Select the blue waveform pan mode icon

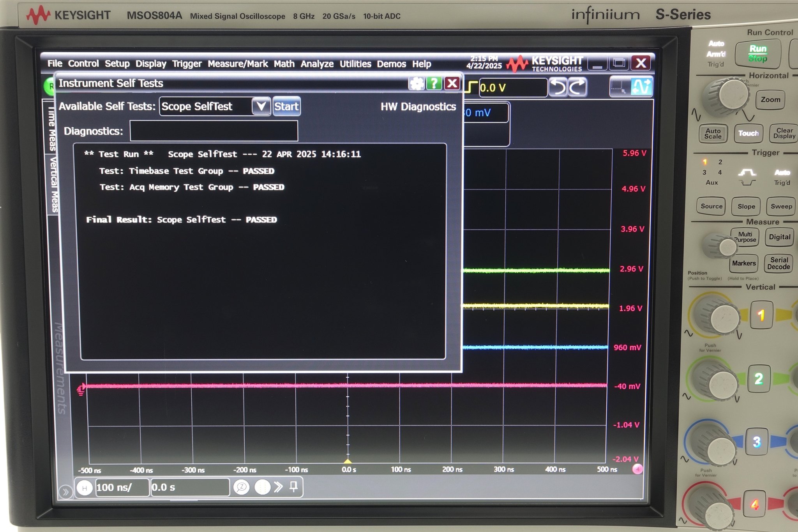(x=641, y=87)
